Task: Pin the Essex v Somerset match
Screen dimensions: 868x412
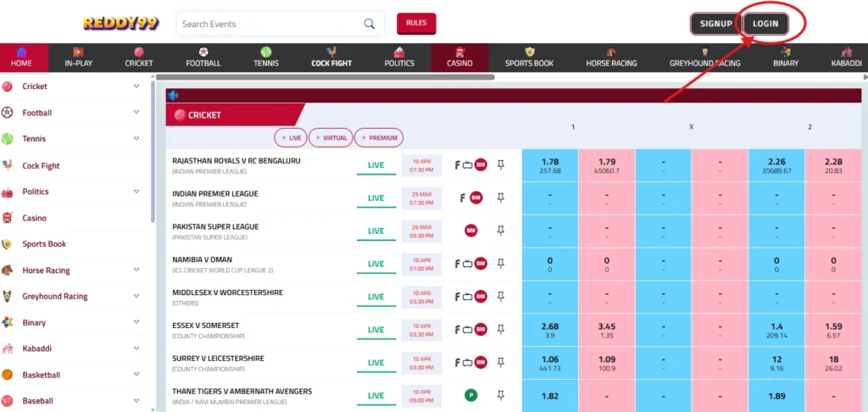Action: [x=500, y=330]
